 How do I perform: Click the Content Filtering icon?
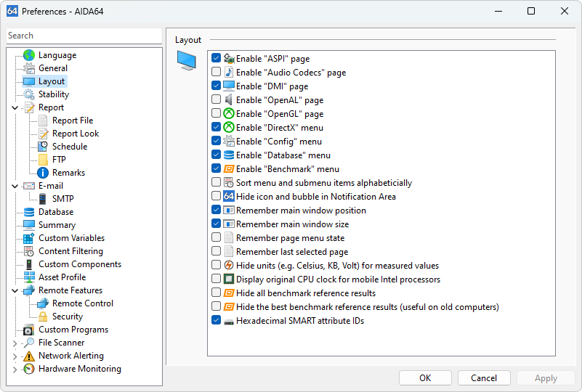pyautogui.click(x=29, y=251)
